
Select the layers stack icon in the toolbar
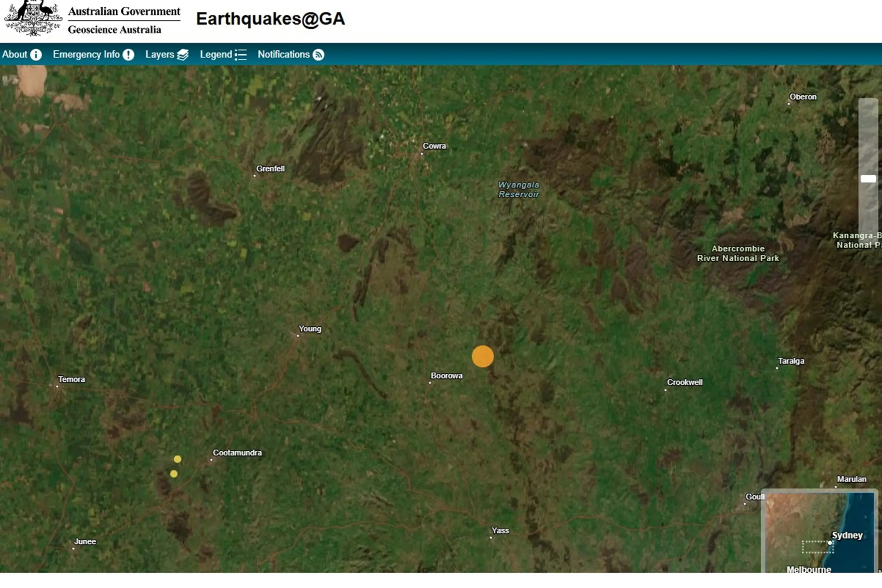[x=183, y=55]
